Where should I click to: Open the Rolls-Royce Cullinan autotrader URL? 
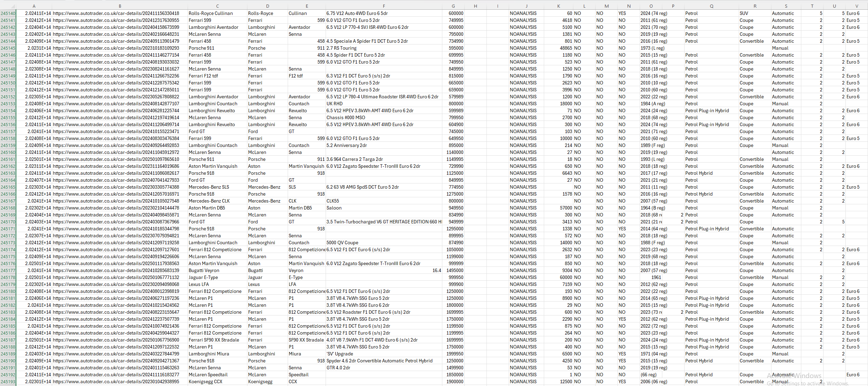coord(116,13)
